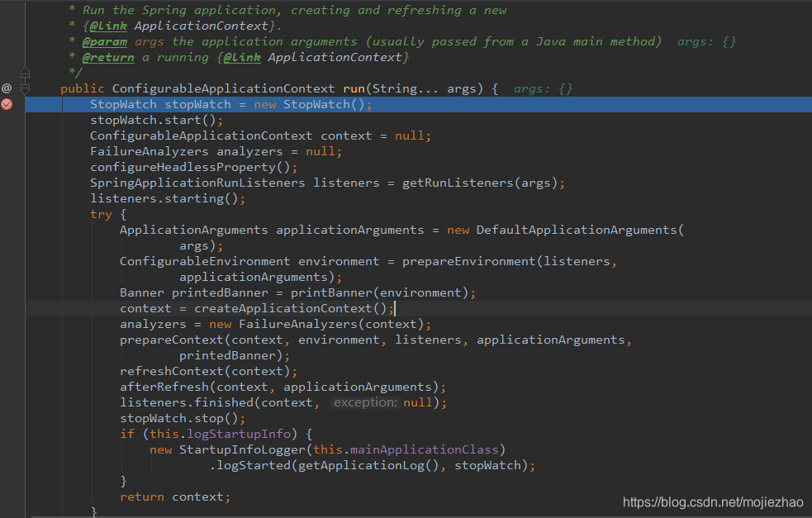Click 'refreshContext(context);' statement
This screenshot has width=812, height=518.
(x=209, y=372)
